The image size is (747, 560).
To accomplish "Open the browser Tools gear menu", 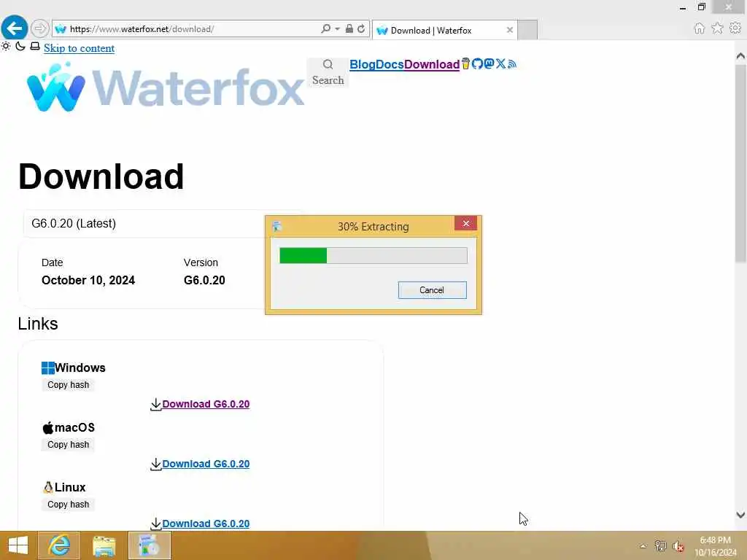I will click(735, 28).
